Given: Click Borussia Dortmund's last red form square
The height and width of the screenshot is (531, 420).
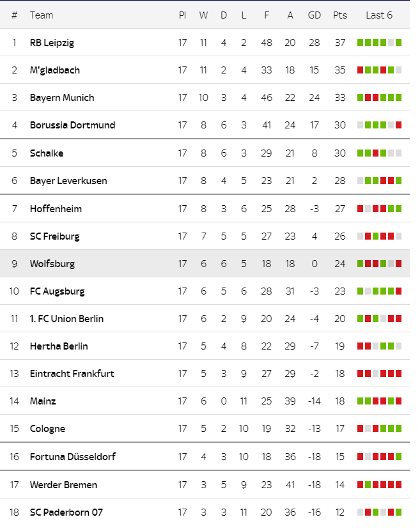Looking at the screenshot, I should coord(399,125).
